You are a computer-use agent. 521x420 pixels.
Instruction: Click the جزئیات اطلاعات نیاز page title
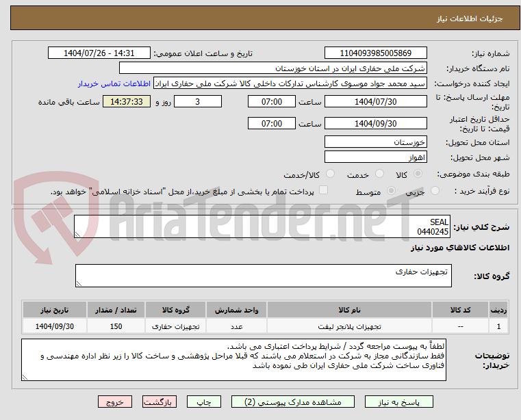470,18
